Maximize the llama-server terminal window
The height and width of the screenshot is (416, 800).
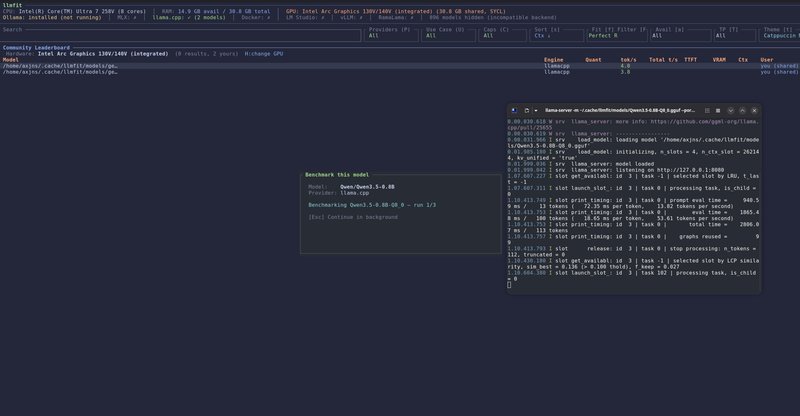pos(742,110)
